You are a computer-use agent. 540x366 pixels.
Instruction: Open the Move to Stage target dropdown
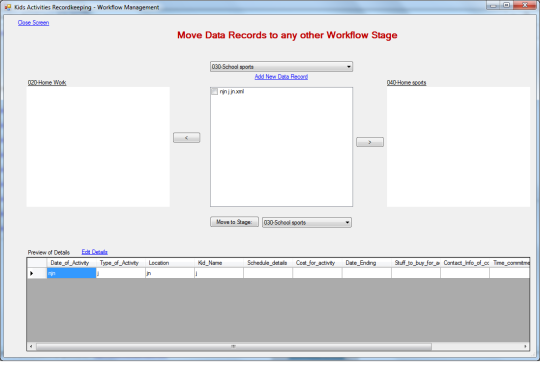pyautogui.click(x=307, y=222)
